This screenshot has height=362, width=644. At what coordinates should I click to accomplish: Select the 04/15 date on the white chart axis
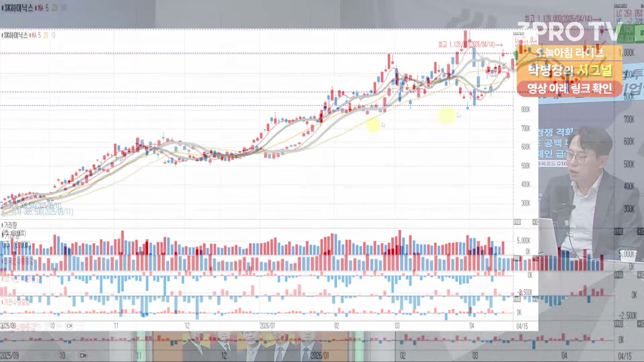point(522,326)
